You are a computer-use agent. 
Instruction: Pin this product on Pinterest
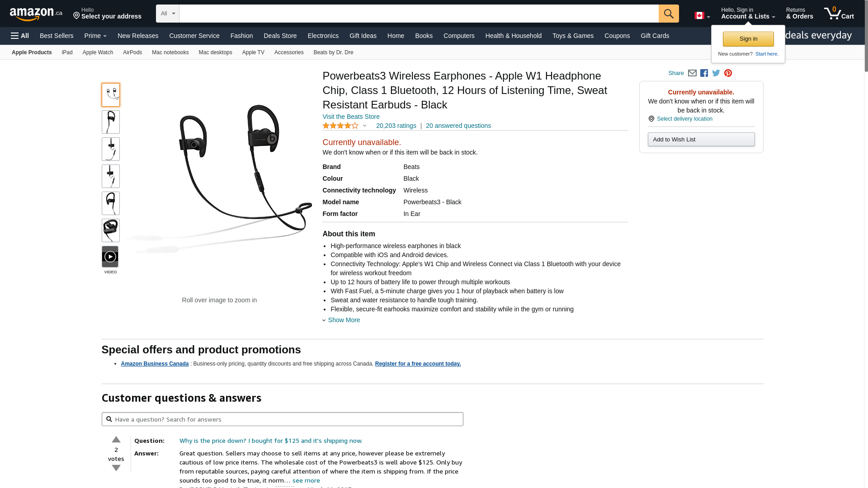pos(728,73)
